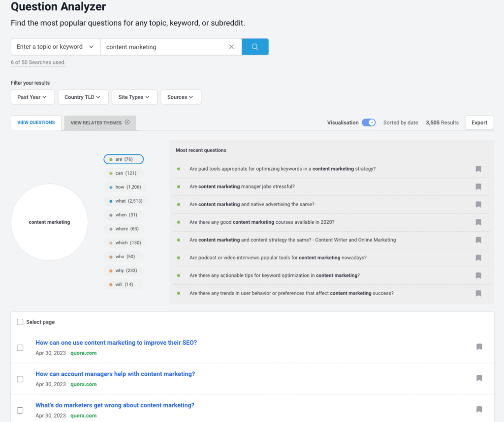Select the 'which (130)' question filter
This screenshot has height=422, width=504.
(x=125, y=243)
